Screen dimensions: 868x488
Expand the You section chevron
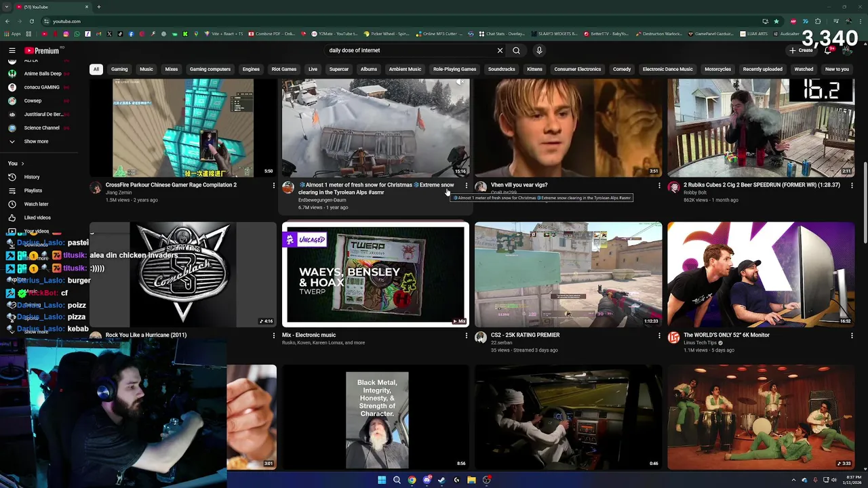[22, 163]
